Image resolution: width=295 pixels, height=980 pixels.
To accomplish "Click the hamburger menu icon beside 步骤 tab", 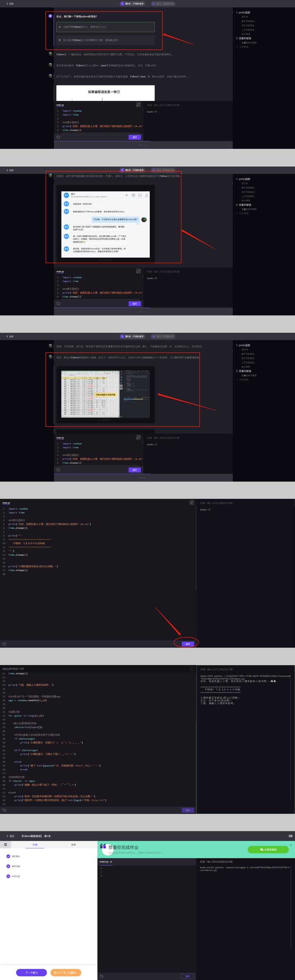I will tap(5, 844).
